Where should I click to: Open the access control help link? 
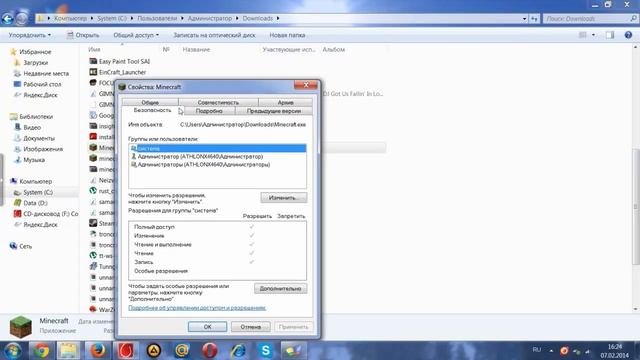(197, 308)
